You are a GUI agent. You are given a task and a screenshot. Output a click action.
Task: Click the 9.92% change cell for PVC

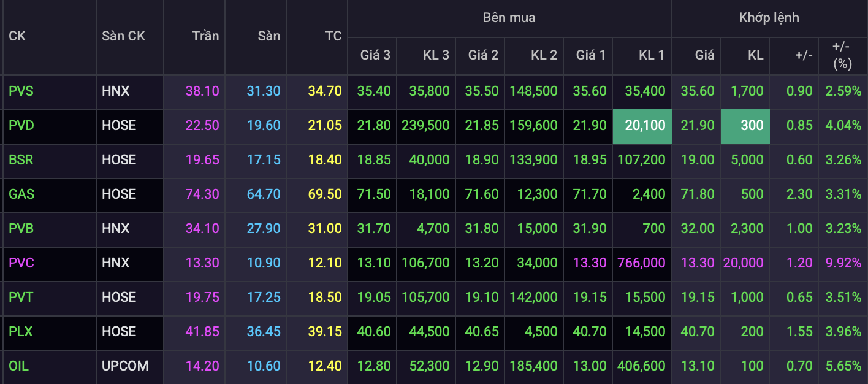(843, 263)
